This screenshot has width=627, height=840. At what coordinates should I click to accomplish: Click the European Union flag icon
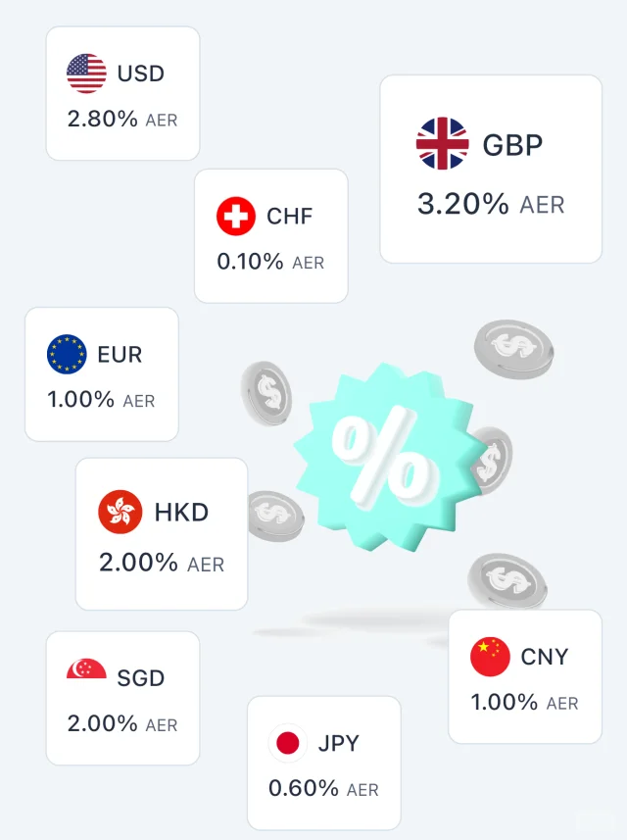67,354
